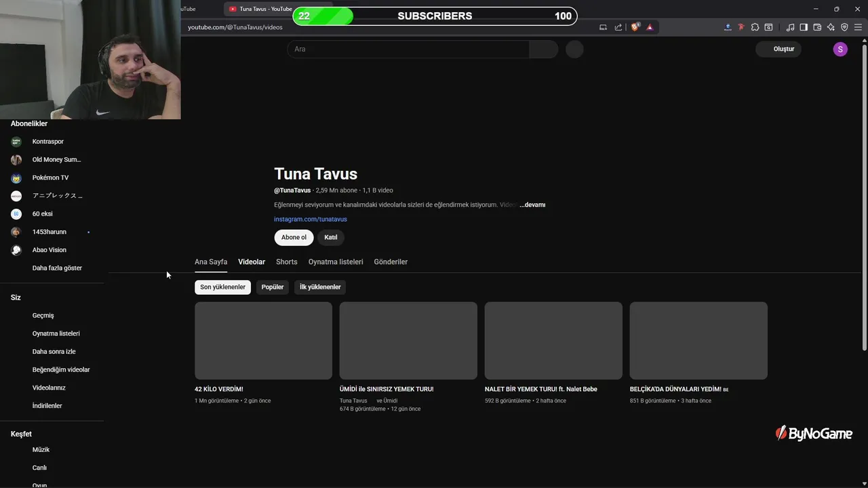Click the Katıl button
Screen dimensions: 868x488
331,237
